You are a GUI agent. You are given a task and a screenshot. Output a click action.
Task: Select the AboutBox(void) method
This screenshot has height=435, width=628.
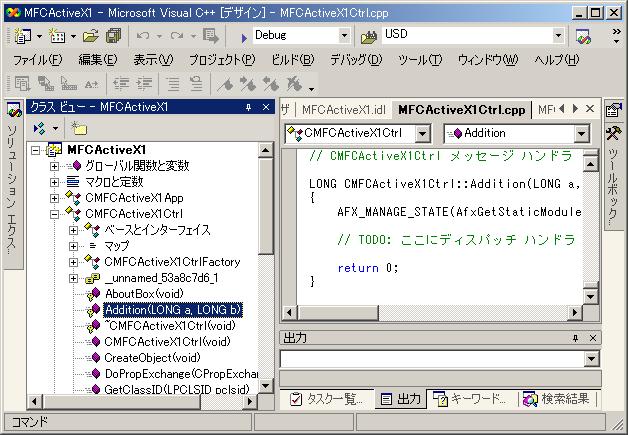pyautogui.click(x=144, y=294)
